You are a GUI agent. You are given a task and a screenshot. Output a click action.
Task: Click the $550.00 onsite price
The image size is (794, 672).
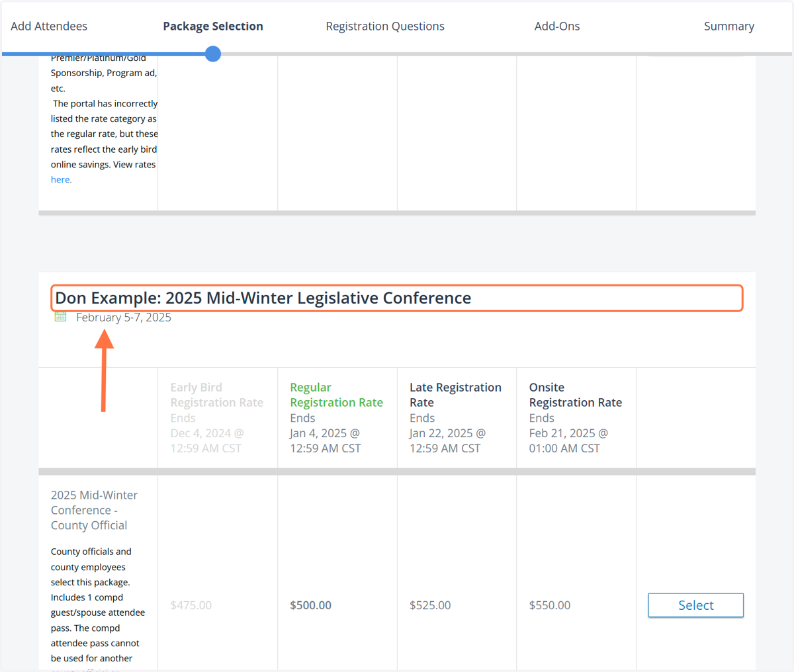(550, 605)
